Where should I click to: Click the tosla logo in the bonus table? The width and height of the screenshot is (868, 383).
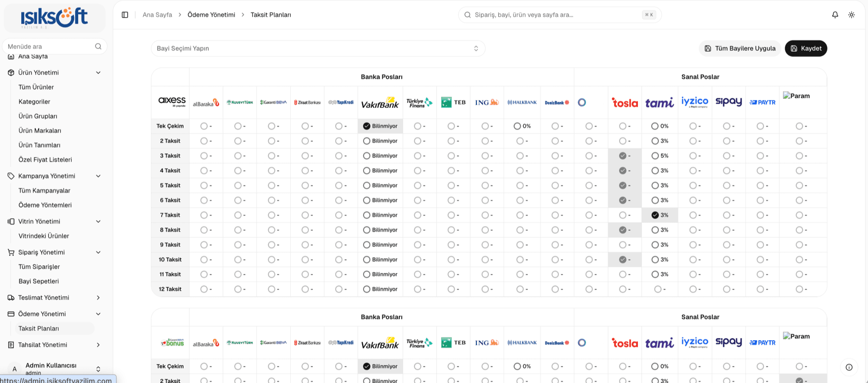(625, 343)
